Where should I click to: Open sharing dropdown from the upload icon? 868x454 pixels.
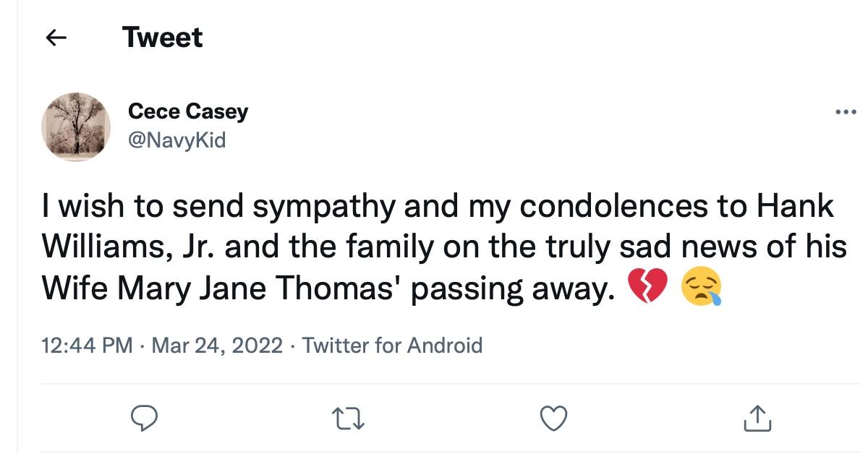coord(758,417)
